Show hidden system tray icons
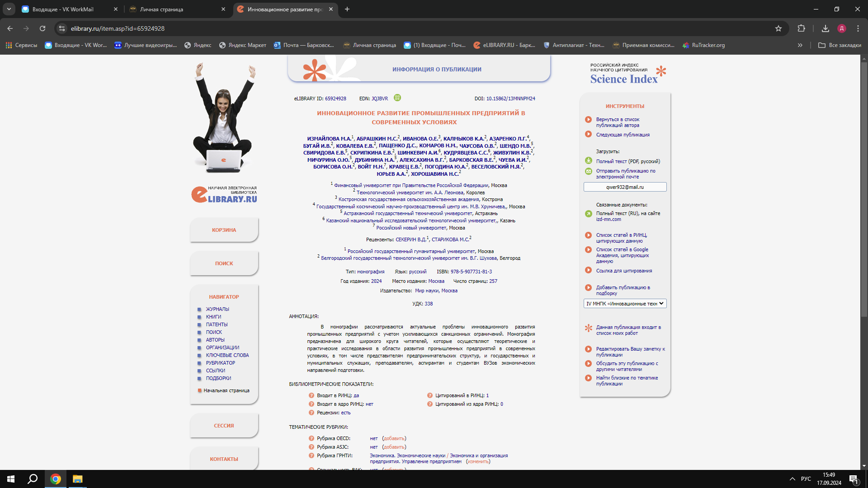This screenshot has height=488, width=868. point(792,479)
